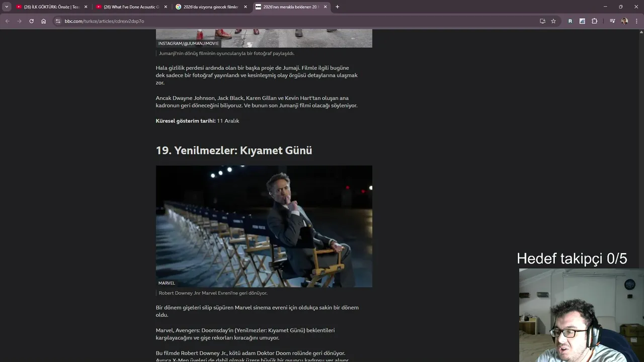Viewport: 644px width, 362px height.
Task: Click Jumanji'nin dönüş filminin caption text
Action: (x=226, y=53)
